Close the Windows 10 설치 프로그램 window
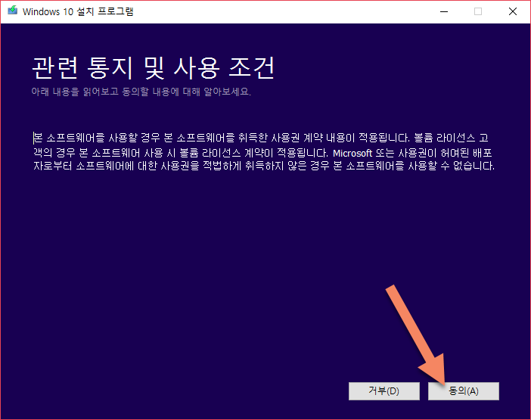The height and width of the screenshot is (420, 531). pos(513,11)
